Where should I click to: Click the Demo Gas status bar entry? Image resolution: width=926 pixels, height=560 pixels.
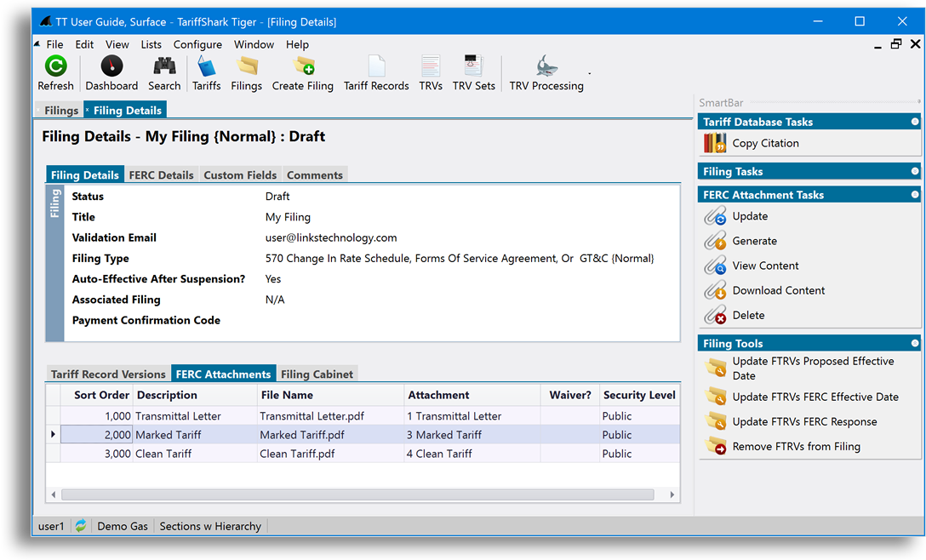coord(123,526)
